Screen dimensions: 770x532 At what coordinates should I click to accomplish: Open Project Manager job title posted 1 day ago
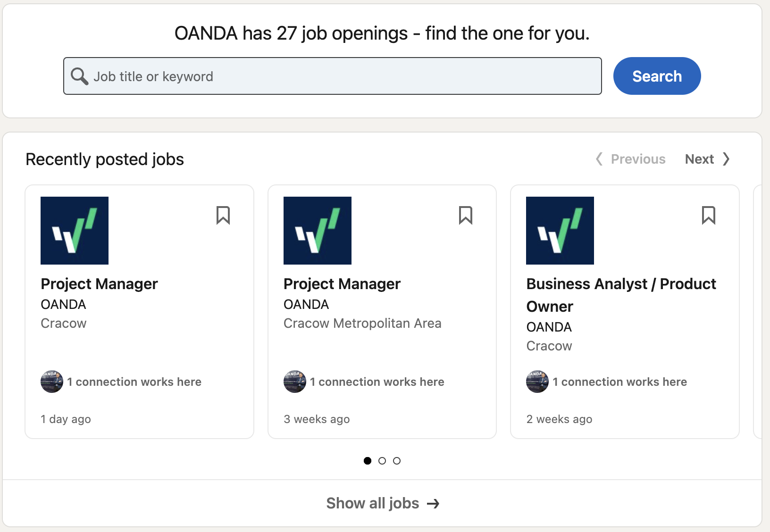click(x=99, y=284)
